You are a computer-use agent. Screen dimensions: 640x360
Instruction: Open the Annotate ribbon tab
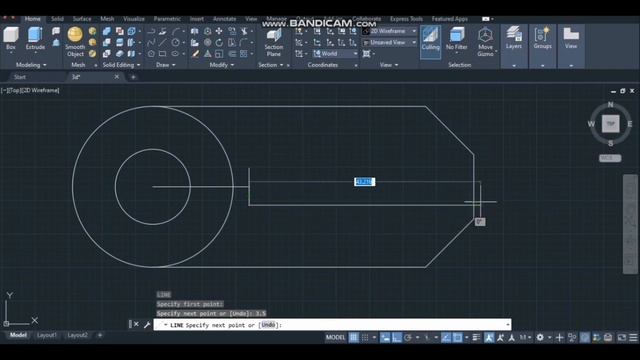(224, 19)
